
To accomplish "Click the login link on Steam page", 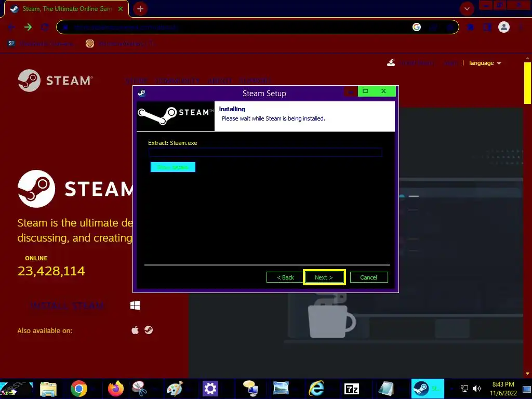I will [450, 63].
